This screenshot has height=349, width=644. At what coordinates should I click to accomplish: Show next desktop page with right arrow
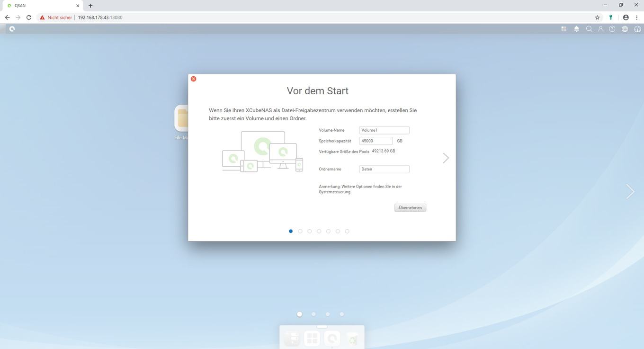630,191
